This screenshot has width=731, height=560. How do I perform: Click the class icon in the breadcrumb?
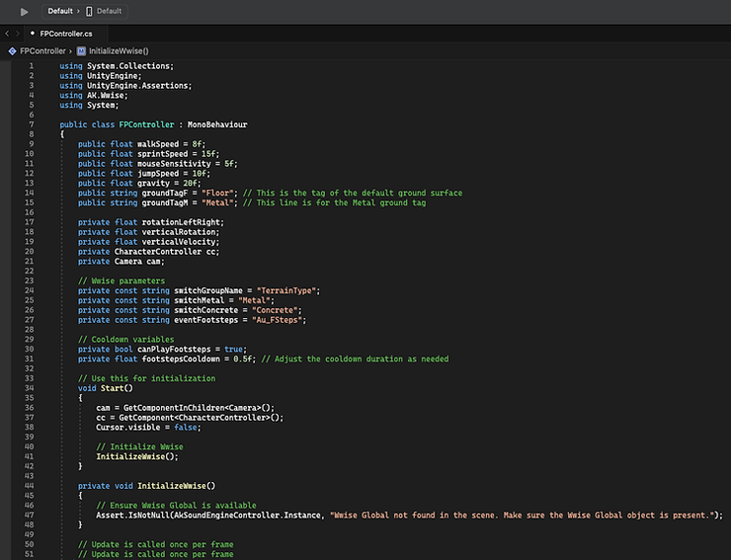[12, 51]
